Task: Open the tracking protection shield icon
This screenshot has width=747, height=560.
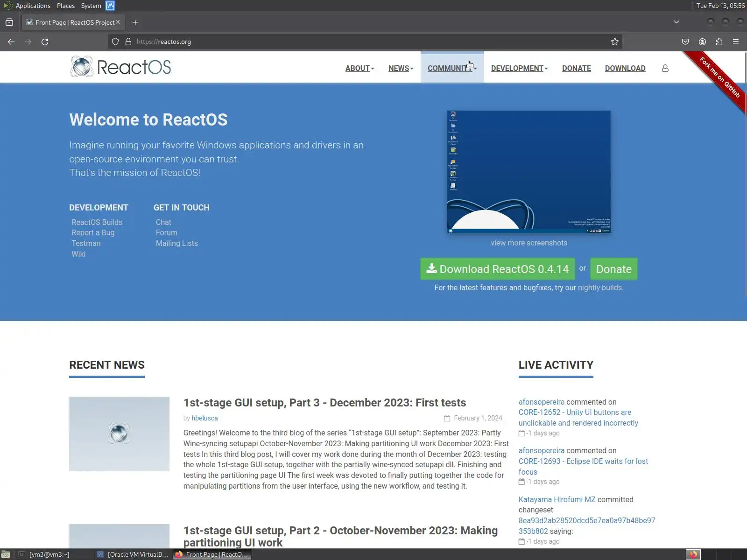Action: (115, 42)
